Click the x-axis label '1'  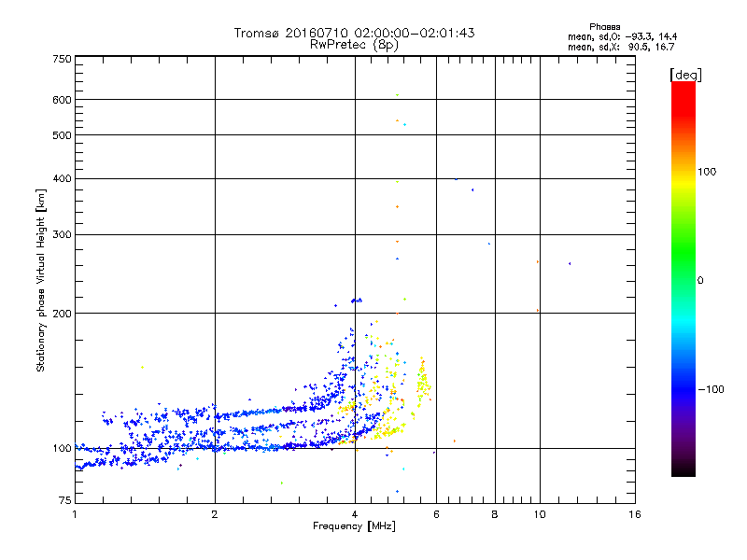click(75, 514)
